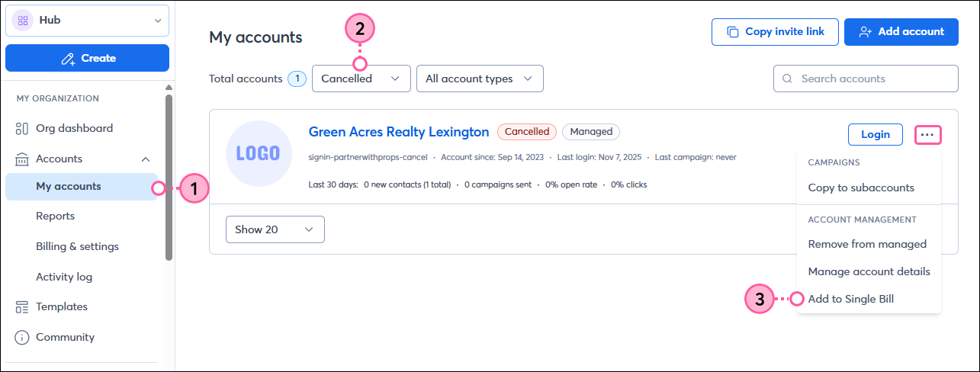The image size is (980, 372).
Task: Click signin-partnerwithprops-cancel username text
Action: (368, 157)
